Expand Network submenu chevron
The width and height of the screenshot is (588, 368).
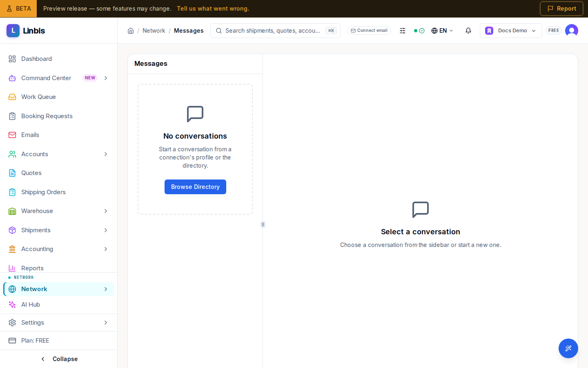pyautogui.click(x=106, y=289)
